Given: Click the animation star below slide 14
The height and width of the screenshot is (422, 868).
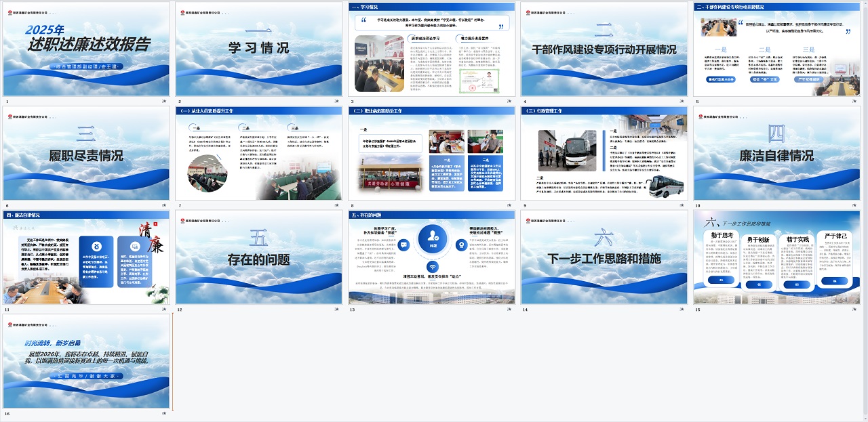Looking at the screenshot, I should tap(683, 310).
